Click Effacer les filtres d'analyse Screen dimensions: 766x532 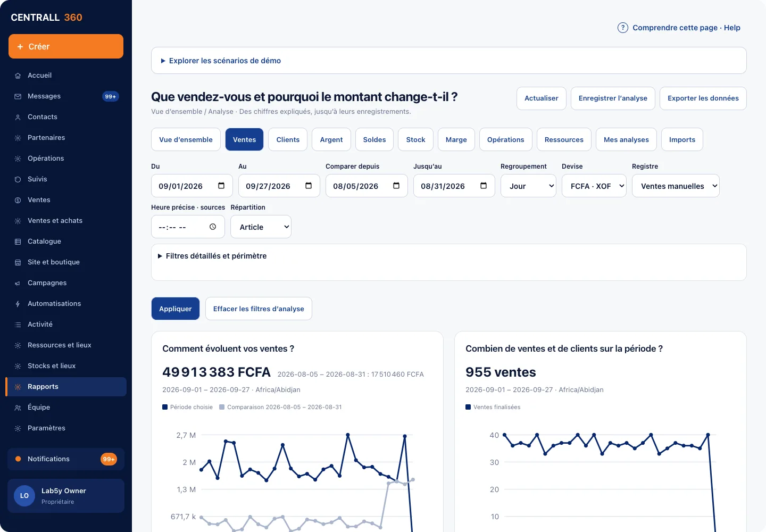click(x=259, y=309)
